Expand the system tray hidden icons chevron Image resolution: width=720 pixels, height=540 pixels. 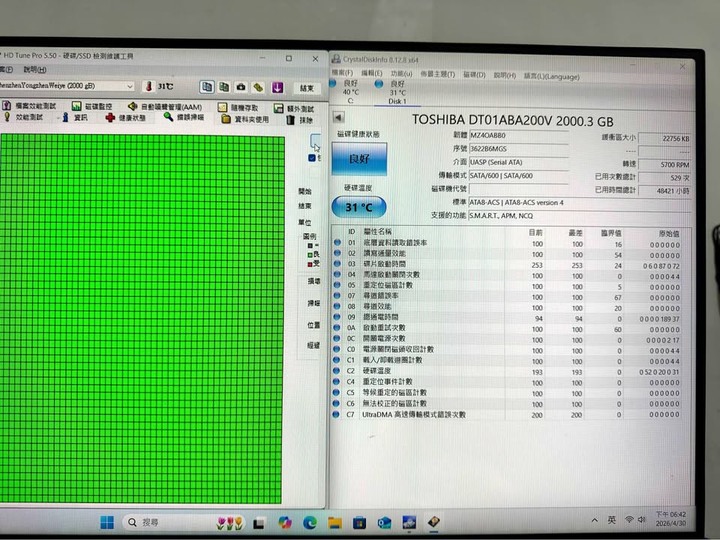[x=595, y=520]
